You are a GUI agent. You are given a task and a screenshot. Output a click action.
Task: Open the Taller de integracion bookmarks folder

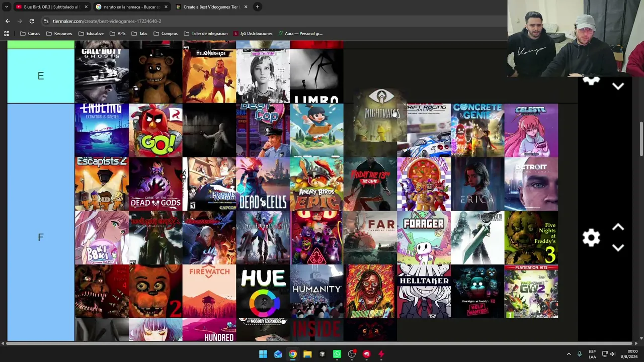(206, 34)
